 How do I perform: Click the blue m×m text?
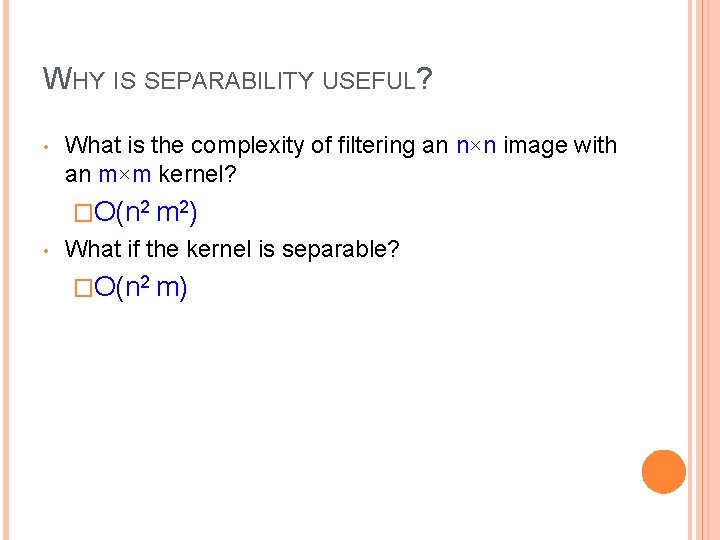125,174
